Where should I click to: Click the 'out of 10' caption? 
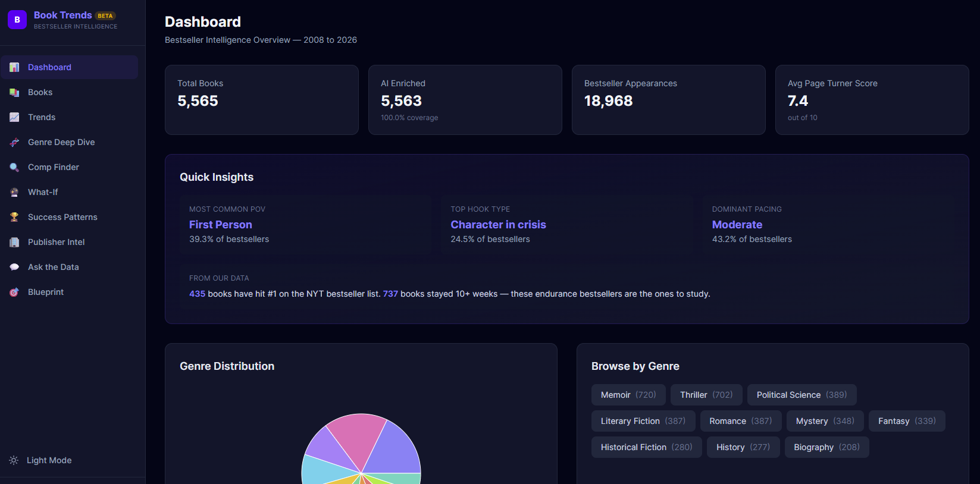(x=802, y=118)
